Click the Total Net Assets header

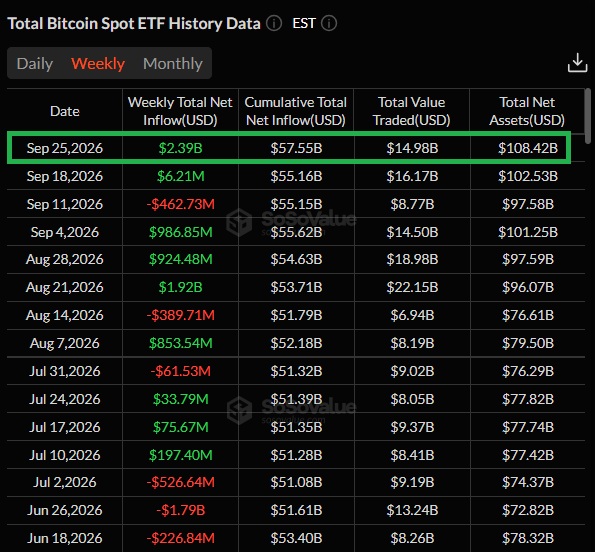click(527, 111)
